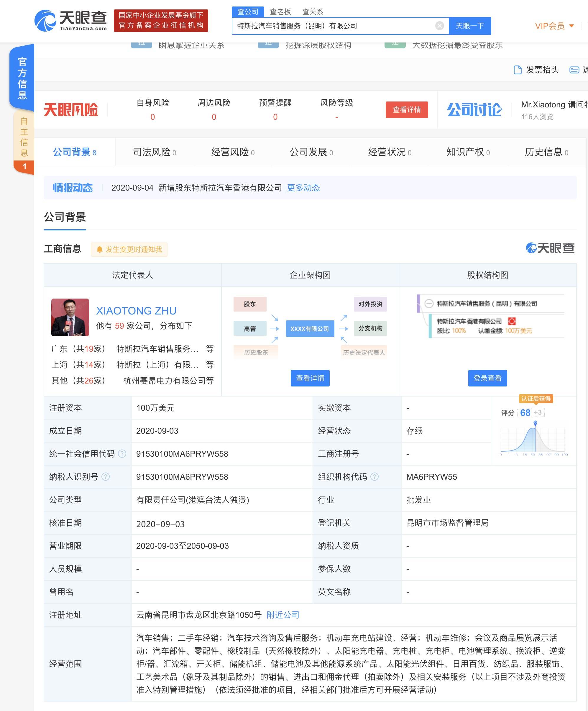Click the TianYanCha logo
This screenshot has height=711, width=588.
[71, 20]
